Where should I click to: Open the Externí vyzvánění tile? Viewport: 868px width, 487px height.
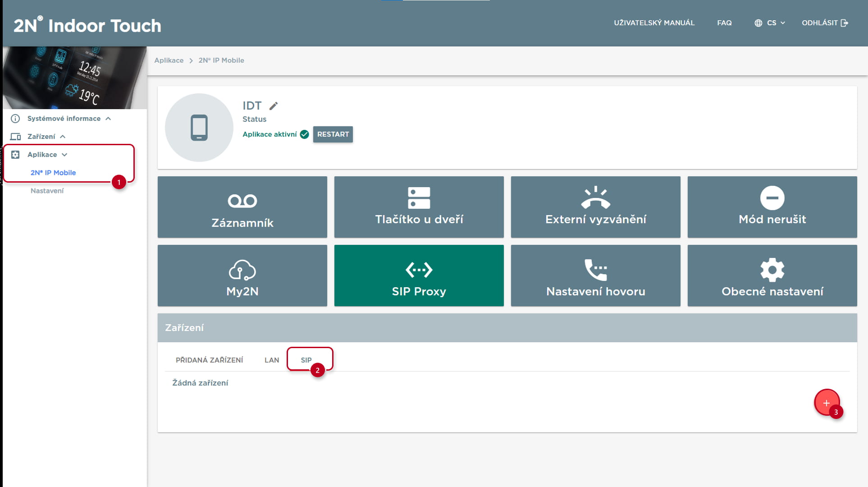click(596, 207)
